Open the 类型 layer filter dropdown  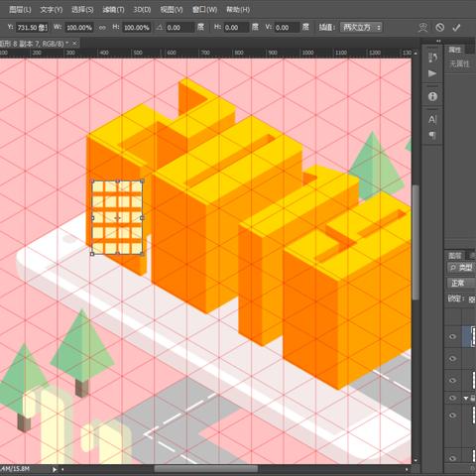(x=461, y=268)
